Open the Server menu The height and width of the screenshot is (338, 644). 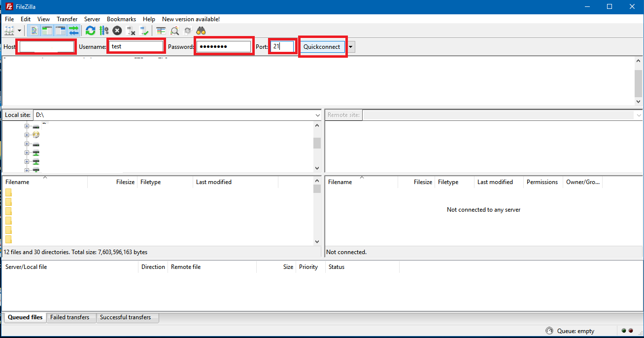pyautogui.click(x=92, y=19)
